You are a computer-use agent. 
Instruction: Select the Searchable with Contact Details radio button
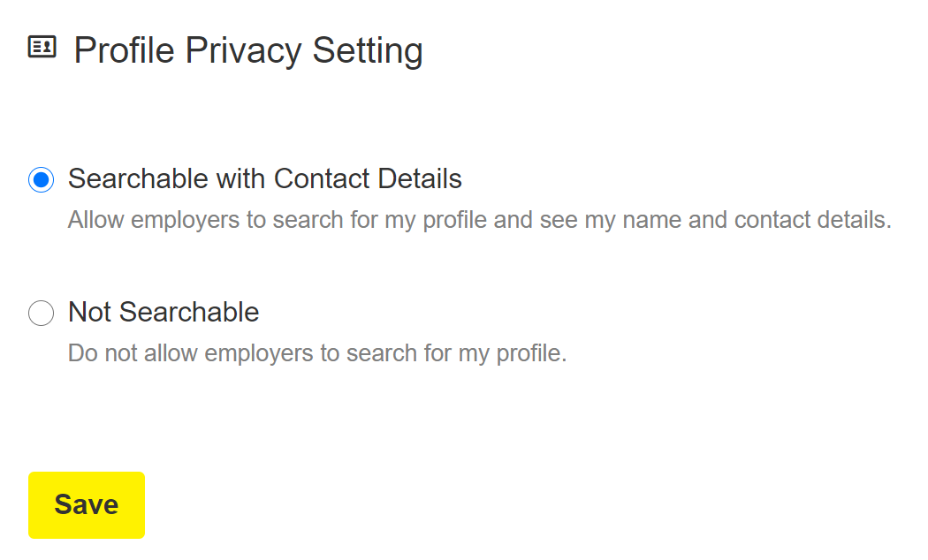pyautogui.click(x=42, y=180)
